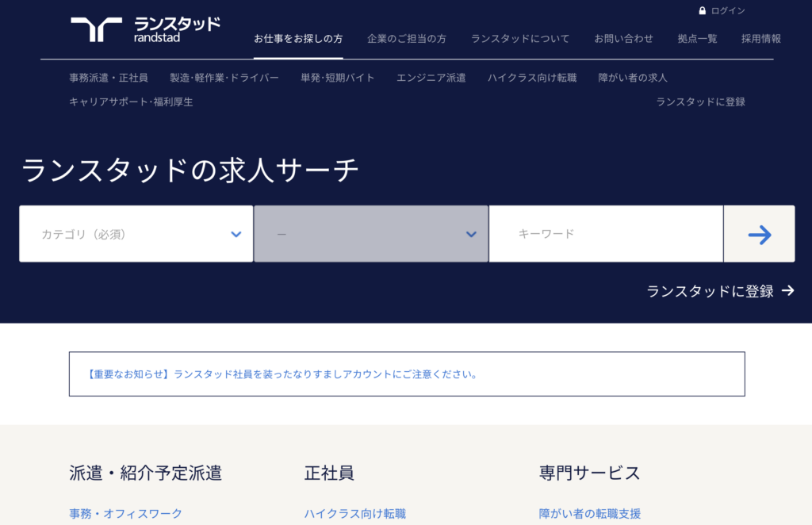Click arrow icon next to ランスタッドに登録
The image size is (812, 525).
tap(787, 291)
